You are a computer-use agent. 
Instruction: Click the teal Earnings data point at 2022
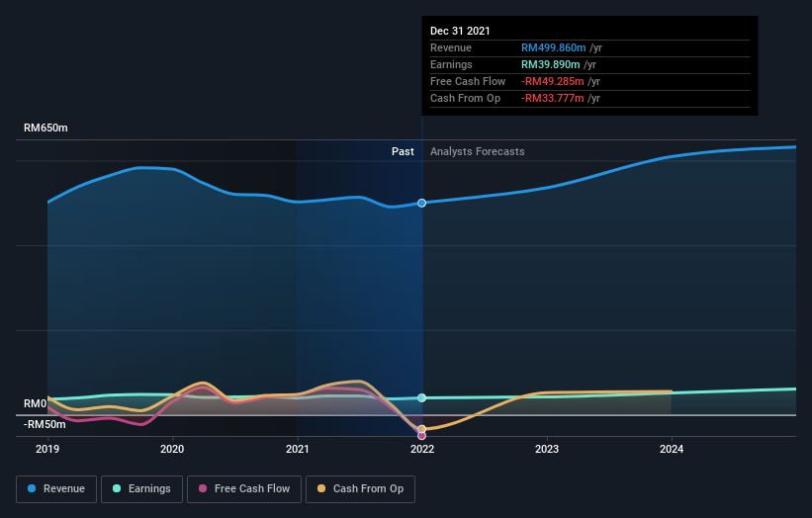(x=422, y=397)
